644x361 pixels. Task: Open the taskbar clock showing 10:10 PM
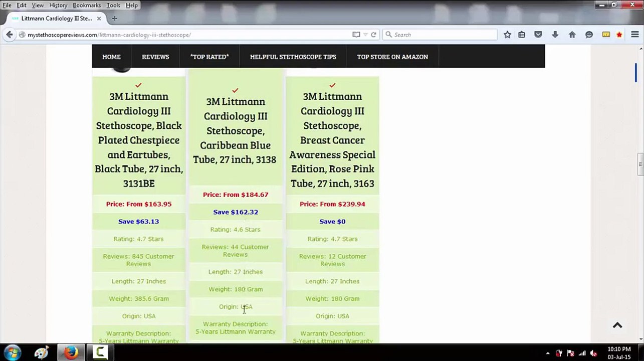pos(619,353)
